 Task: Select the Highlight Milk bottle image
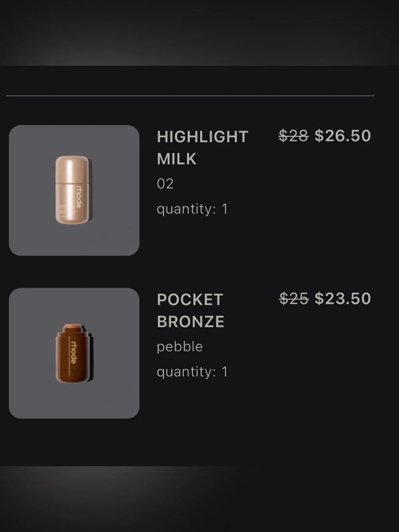coord(72,190)
